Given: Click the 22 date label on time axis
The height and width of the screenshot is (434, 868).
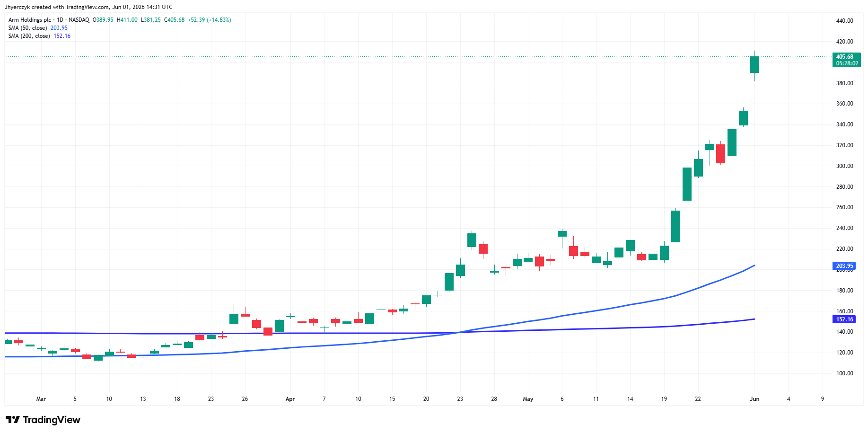Looking at the screenshot, I should (698, 399).
